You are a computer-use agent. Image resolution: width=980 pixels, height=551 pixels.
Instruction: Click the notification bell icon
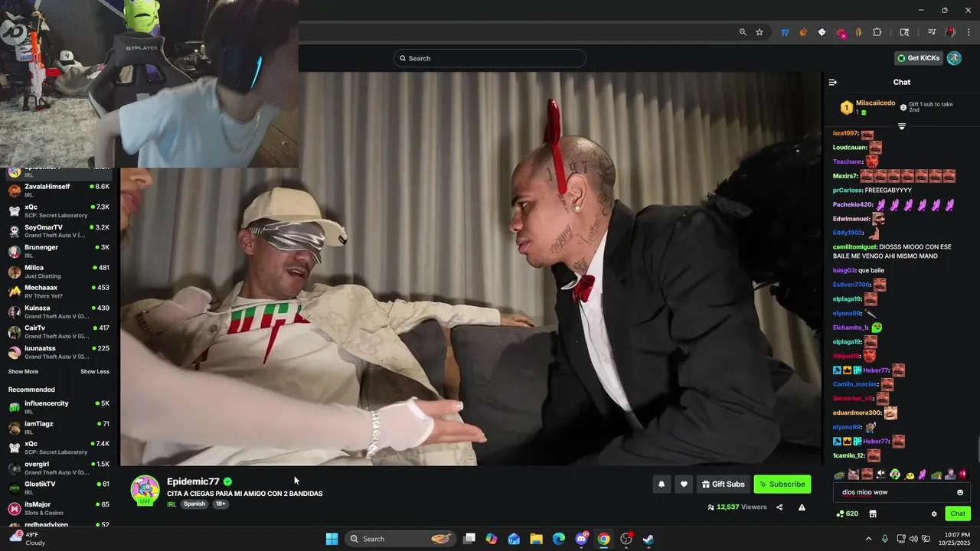(661, 484)
